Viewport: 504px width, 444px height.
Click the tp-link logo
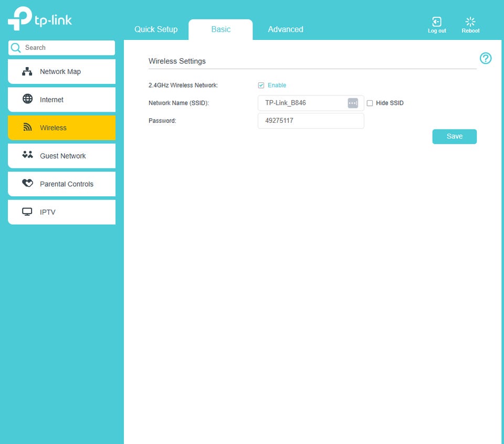tap(39, 19)
